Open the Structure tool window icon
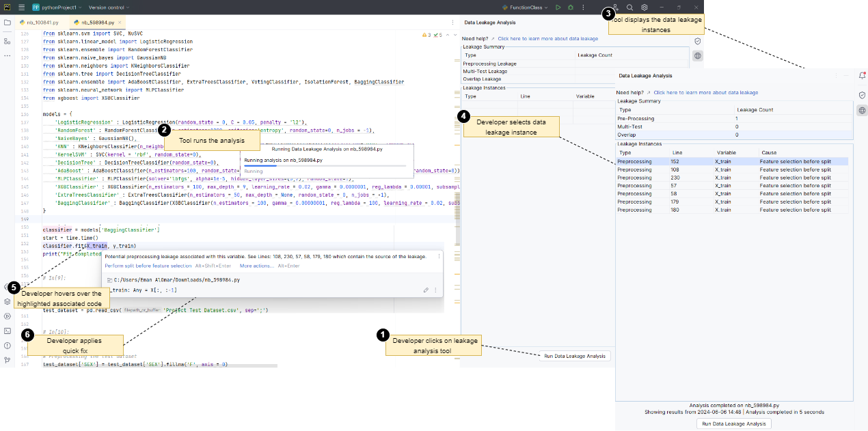This screenshot has height=431, width=868. pyautogui.click(x=7, y=41)
